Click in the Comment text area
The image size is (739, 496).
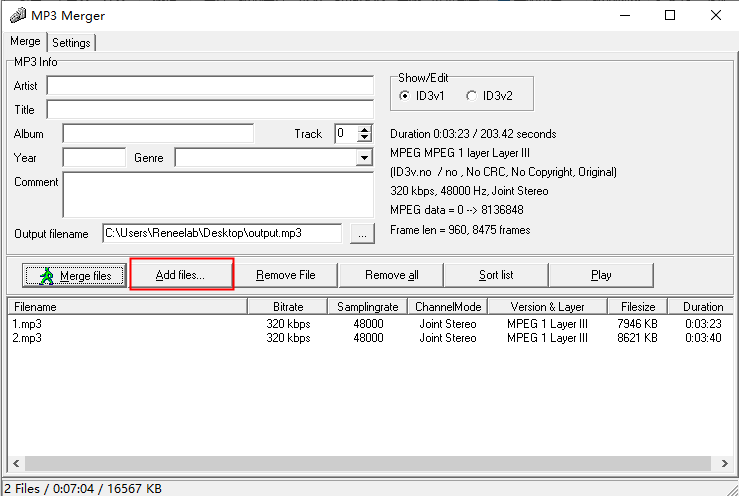click(218, 195)
